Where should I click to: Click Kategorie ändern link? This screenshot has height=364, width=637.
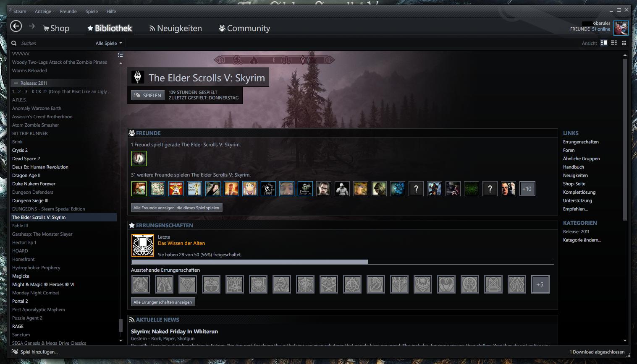click(x=582, y=240)
